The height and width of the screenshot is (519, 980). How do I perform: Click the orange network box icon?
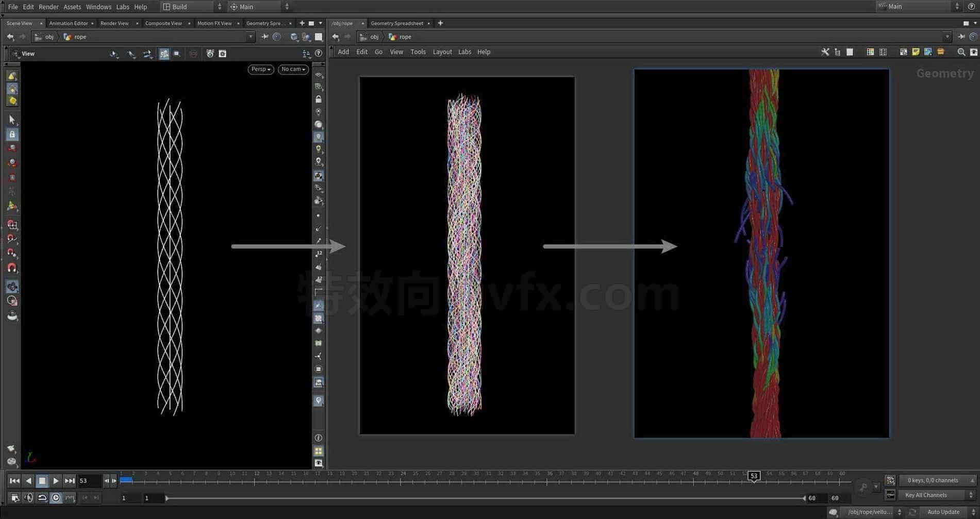coord(940,52)
